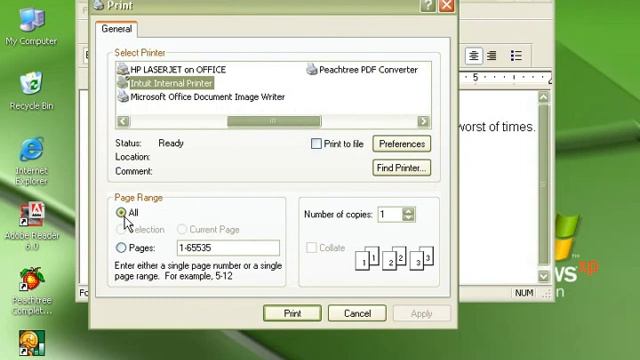The height and width of the screenshot is (360, 640).
Task: Click the Pages range text field
Action: [228, 247]
